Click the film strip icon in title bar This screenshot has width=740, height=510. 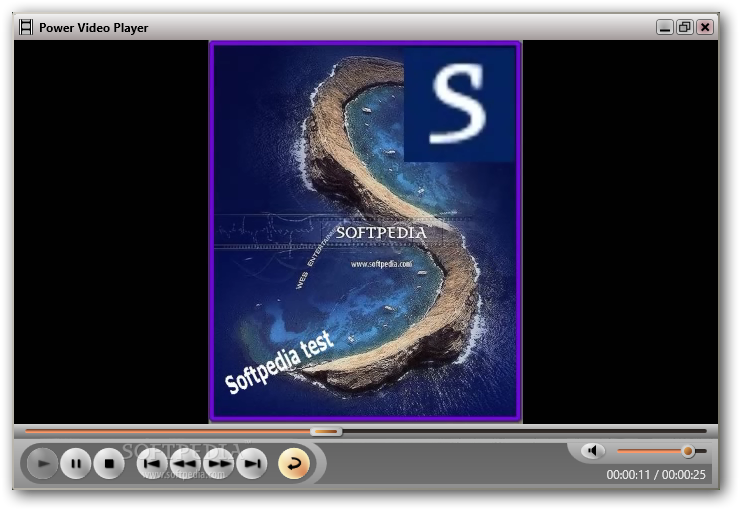26,27
